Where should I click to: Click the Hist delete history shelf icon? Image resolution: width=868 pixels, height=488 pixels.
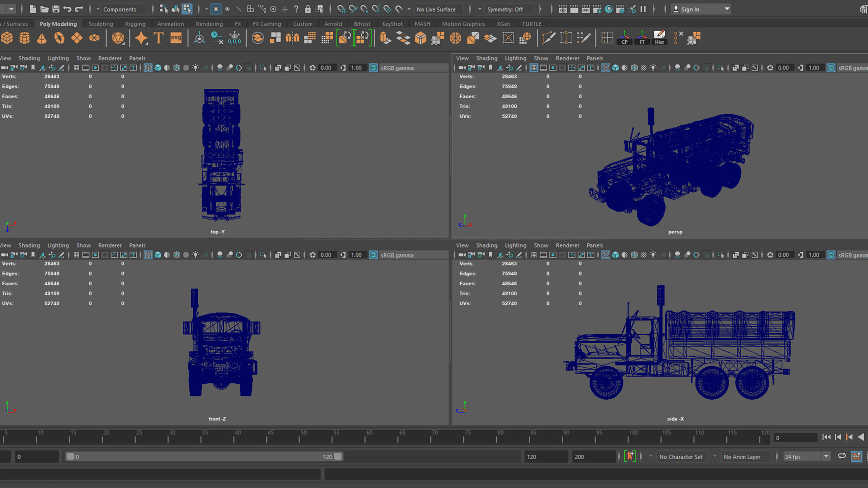659,38
